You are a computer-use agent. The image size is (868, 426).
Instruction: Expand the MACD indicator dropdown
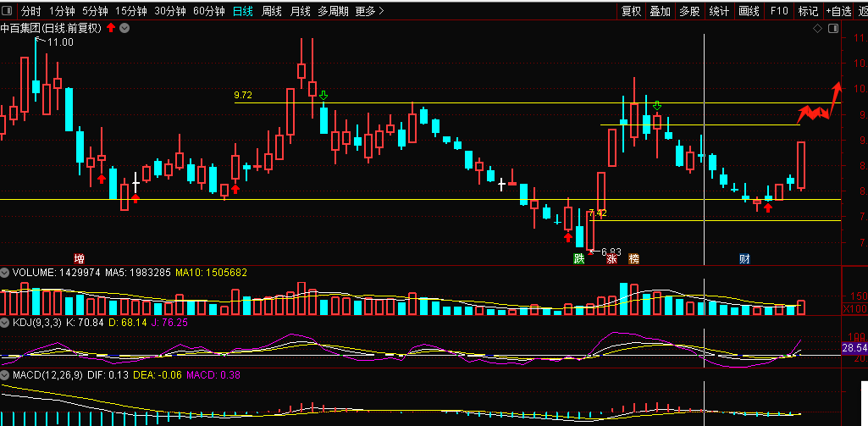5,375
